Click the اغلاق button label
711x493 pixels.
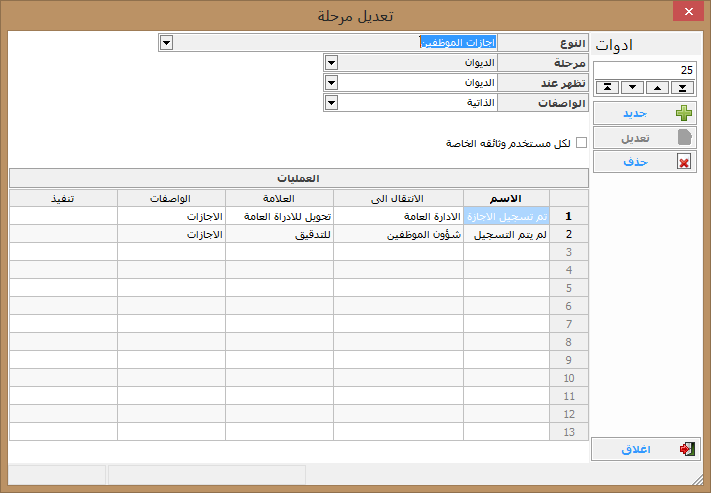point(635,449)
